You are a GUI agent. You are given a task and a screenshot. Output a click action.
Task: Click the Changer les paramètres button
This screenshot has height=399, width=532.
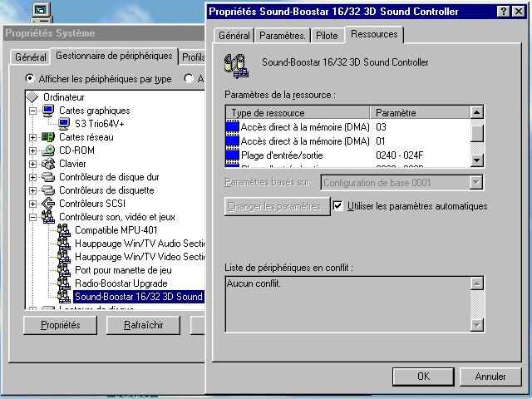[x=277, y=206]
